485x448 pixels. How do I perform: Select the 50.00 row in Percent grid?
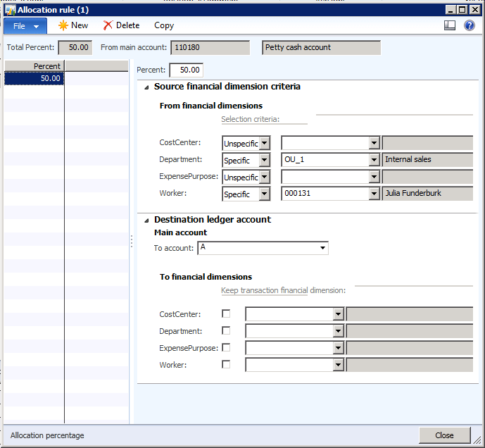pos(34,79)
